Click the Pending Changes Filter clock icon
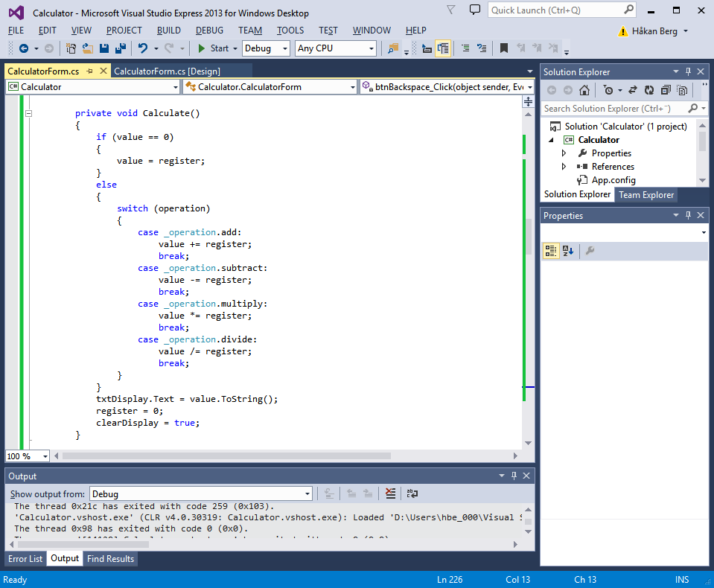Viewport: 714px width, 588px height. point(608,90)
